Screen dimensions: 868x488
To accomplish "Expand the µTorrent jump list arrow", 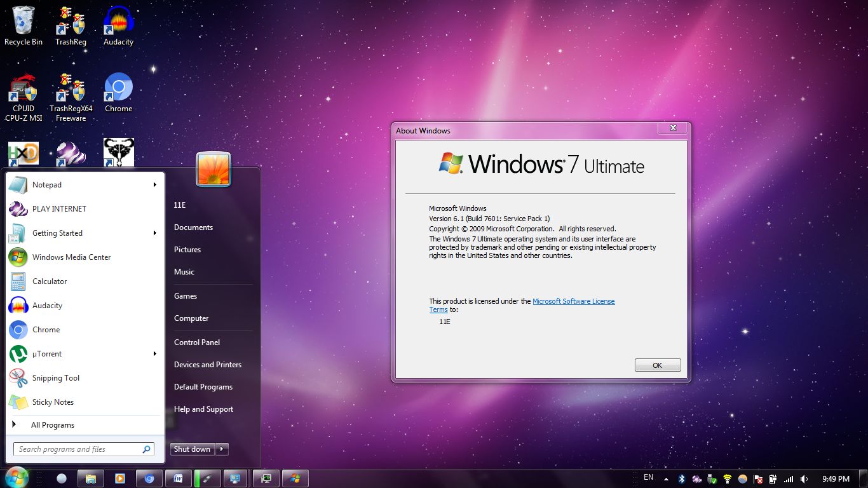I will point(154,354).
